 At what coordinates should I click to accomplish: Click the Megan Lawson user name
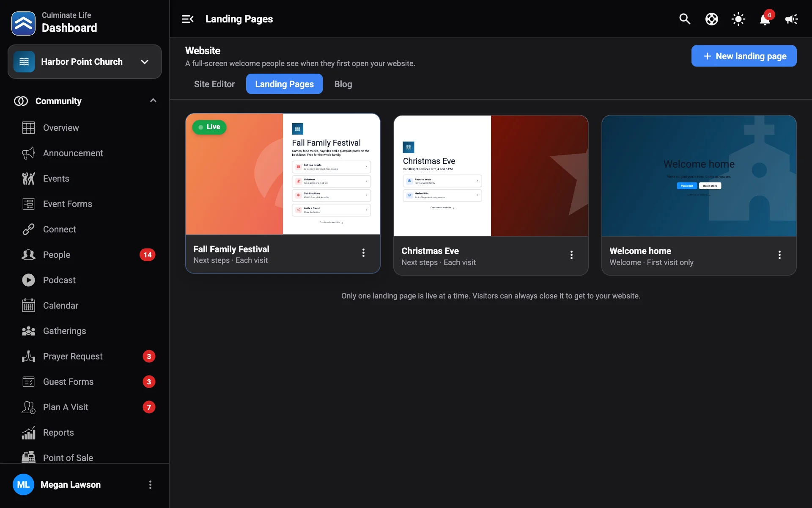[x=71, y=485]
